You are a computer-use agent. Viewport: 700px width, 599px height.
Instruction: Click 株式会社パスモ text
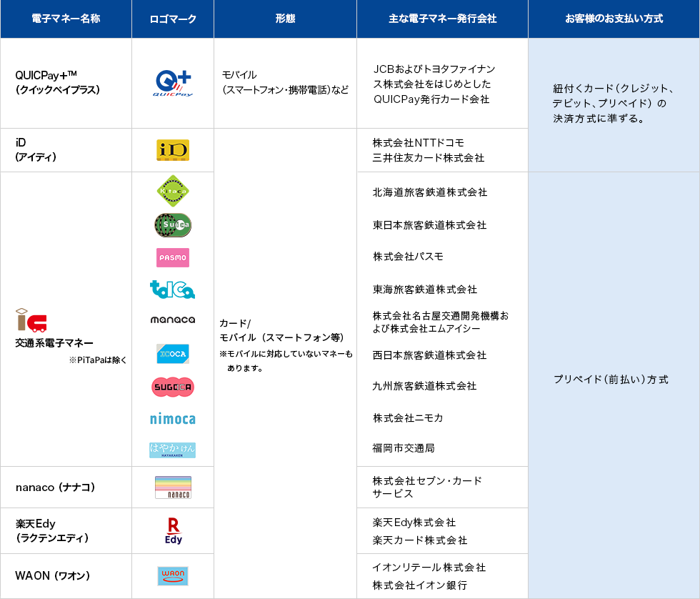click(408, 257)
